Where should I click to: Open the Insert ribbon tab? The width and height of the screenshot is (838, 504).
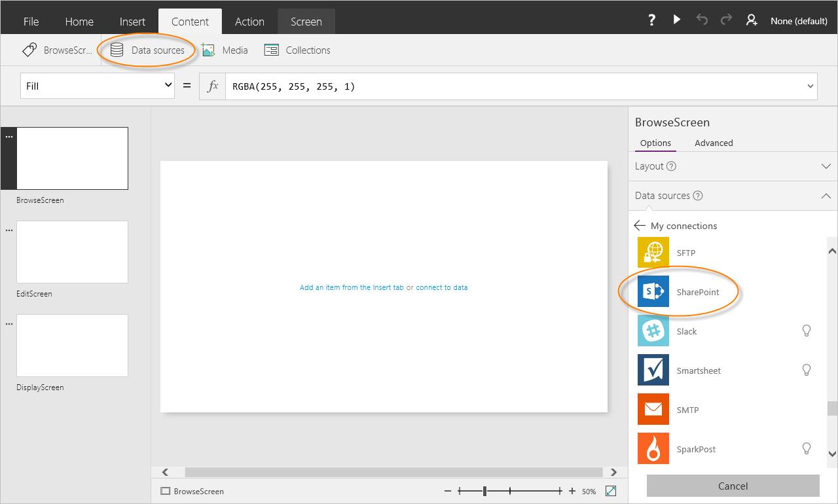(x=132, y=21)
